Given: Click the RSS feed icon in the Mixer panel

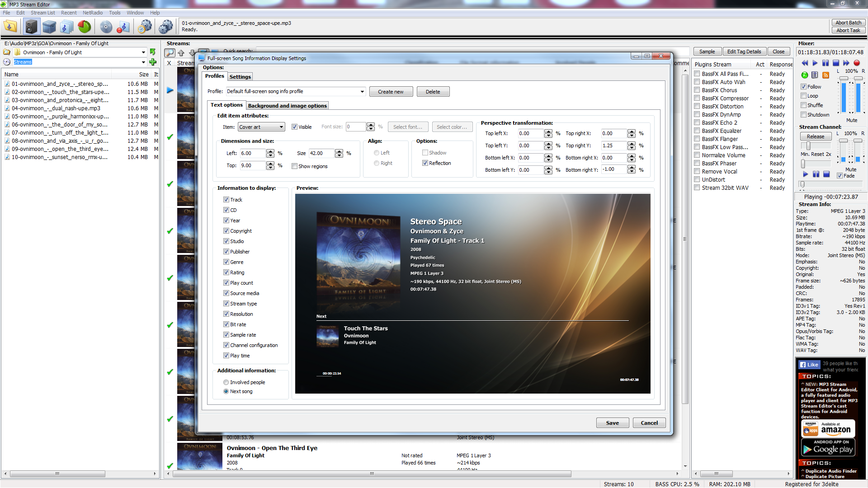Looking at the screenshot, I should [826, 75].
